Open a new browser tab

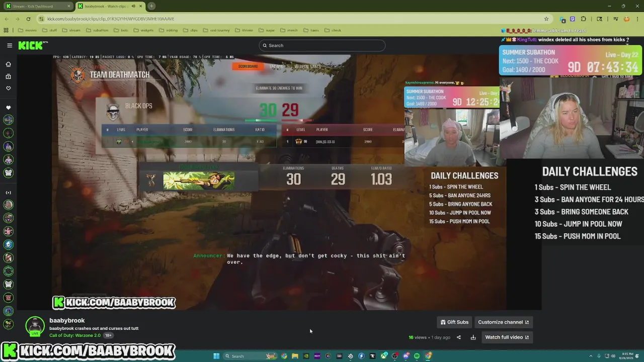151,6
